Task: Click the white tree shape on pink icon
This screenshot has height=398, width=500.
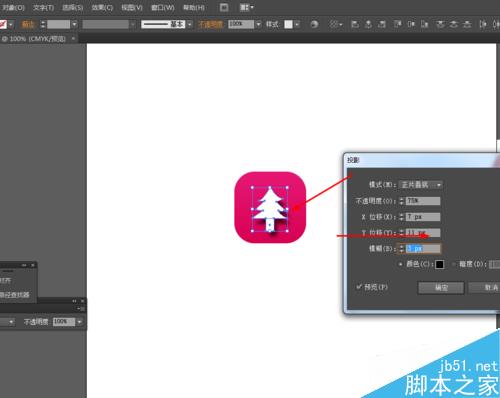Action: pyautogui.click(x=270, y=209)
